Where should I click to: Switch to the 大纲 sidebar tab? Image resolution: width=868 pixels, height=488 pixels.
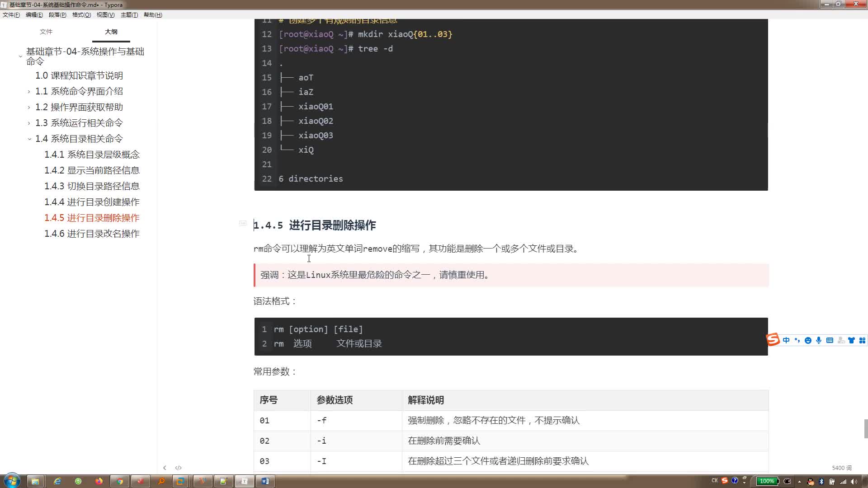(111, 32)
